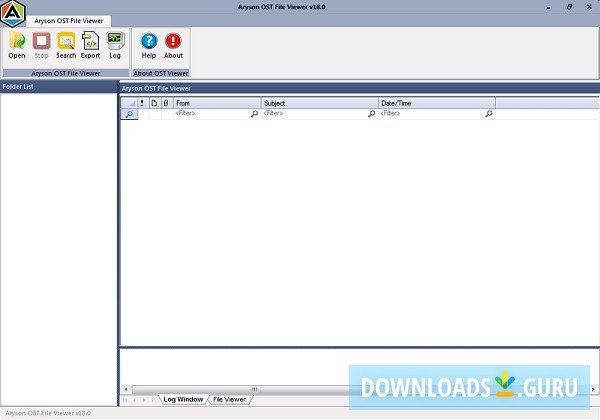600x420 pixels.
Task: Restore down the application window
Action: click(569, 7)
